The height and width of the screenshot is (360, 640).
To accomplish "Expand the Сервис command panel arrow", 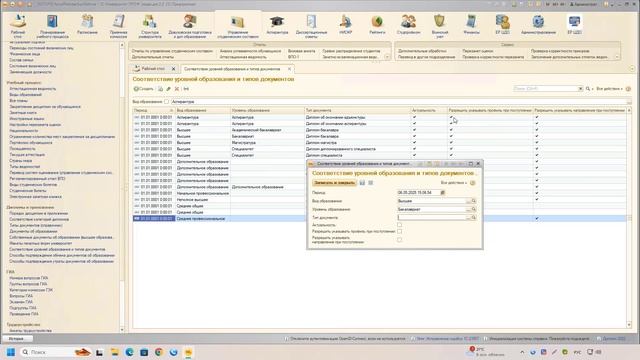I will coord(617,57).
